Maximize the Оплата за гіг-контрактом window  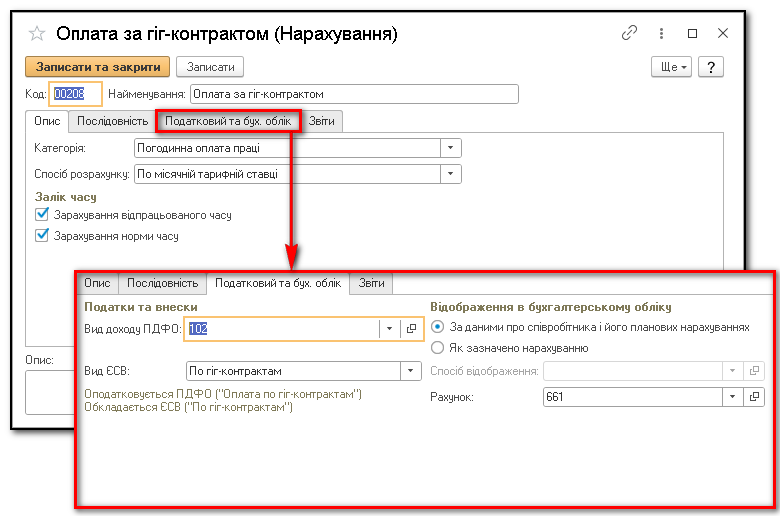[692, 33]
